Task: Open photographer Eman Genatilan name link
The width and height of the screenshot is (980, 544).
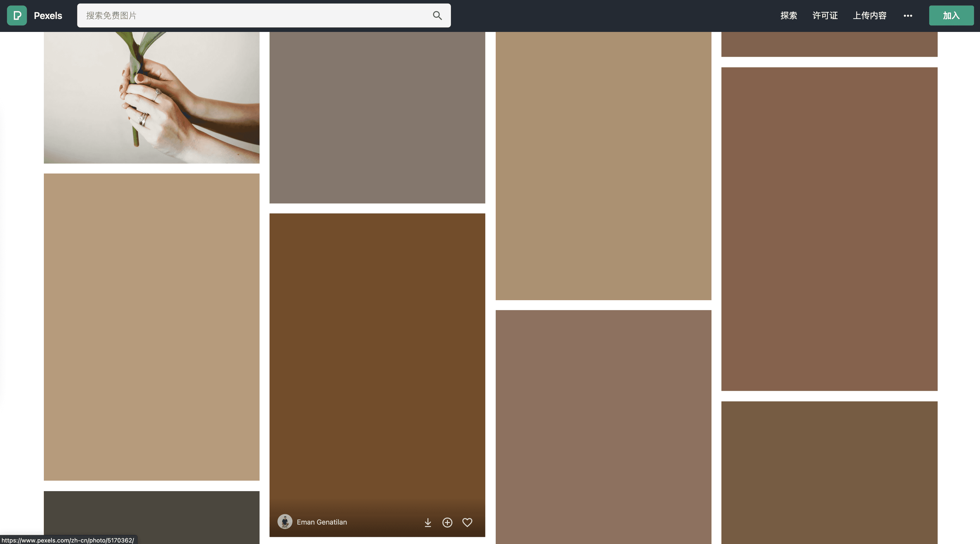Action: [x=322, y=522]
